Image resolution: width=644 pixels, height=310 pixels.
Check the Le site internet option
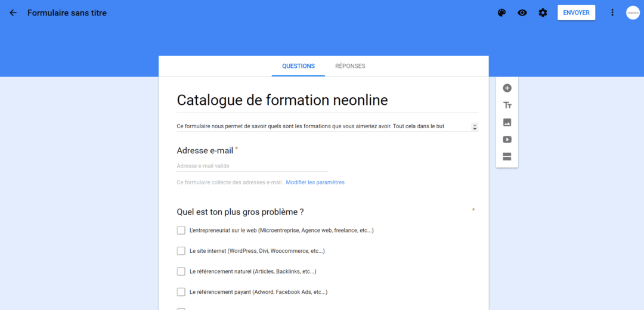(181, 251)
